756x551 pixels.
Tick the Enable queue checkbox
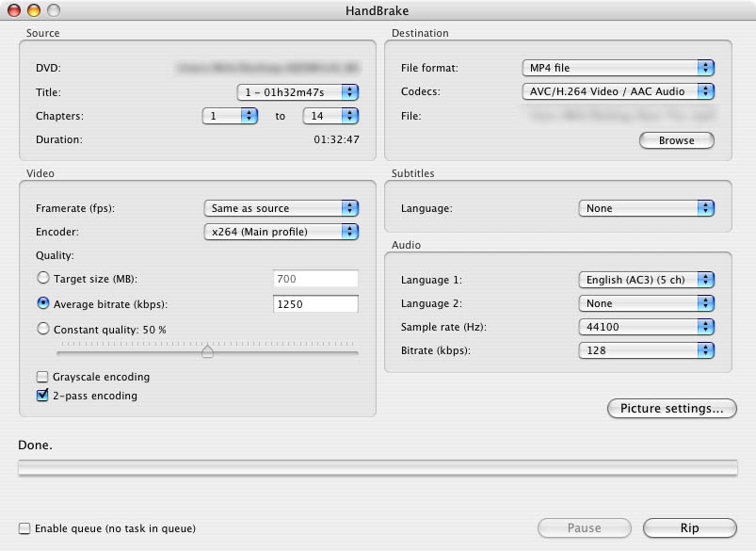[x=24, y=528]
